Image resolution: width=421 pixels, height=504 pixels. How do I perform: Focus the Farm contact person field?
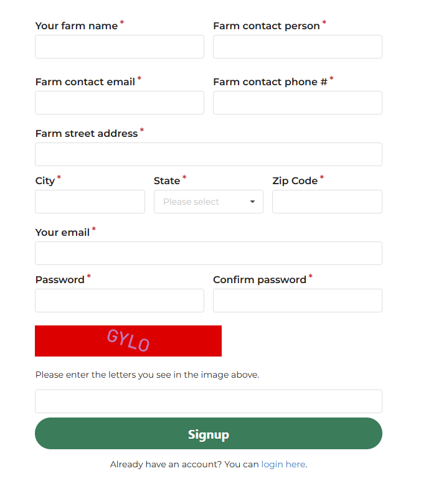click(x=297, y=47)
